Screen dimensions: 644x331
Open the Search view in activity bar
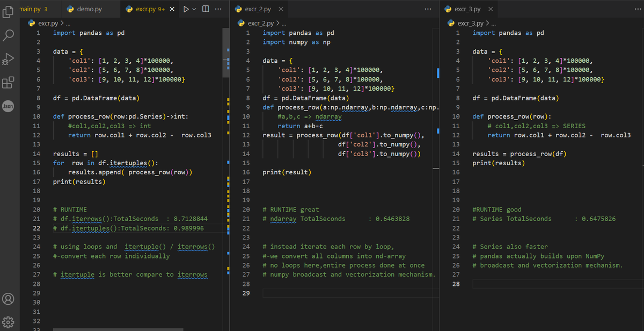pos(9,35)
